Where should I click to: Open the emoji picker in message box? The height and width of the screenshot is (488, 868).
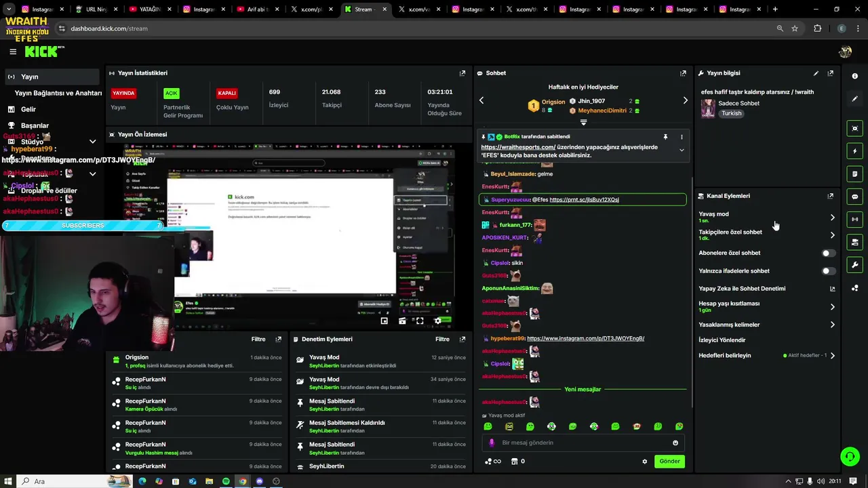tap(675, 443)
